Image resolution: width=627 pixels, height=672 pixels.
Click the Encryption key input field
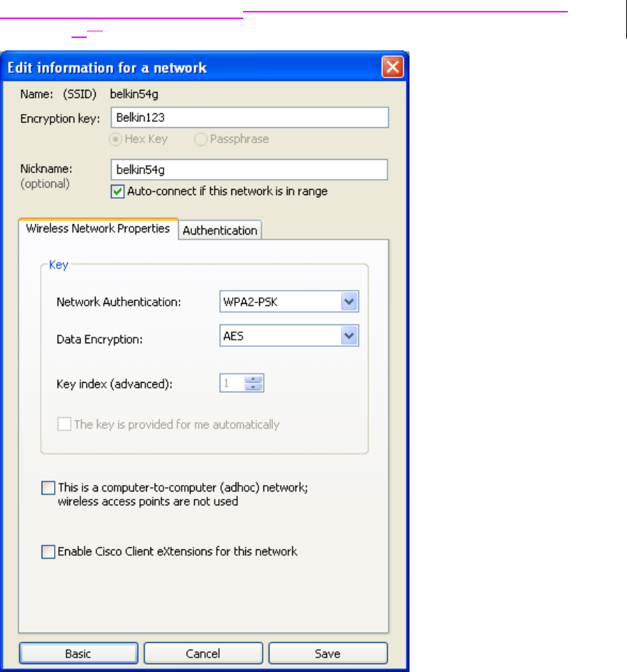tap(250, 118)
